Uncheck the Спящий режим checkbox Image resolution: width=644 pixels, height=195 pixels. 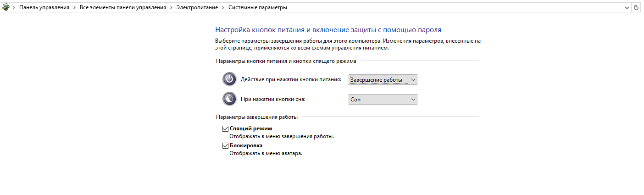click(x=225, y=128)
